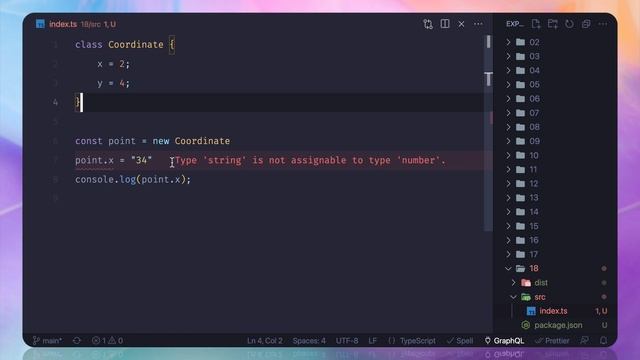Click the 'y = 4;' property line
The height and width of the screenshot is (360, 640).
(x=113, y=83)
